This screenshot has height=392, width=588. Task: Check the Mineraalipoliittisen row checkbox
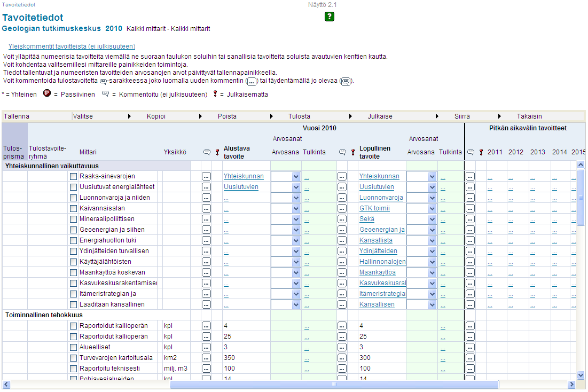click(x=74, y=219)
